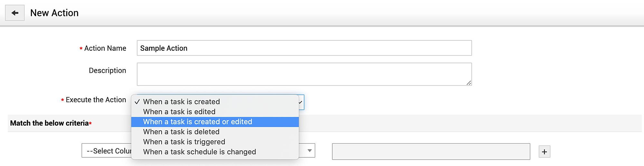Click the Action Name text field

[x=304, y=48]
